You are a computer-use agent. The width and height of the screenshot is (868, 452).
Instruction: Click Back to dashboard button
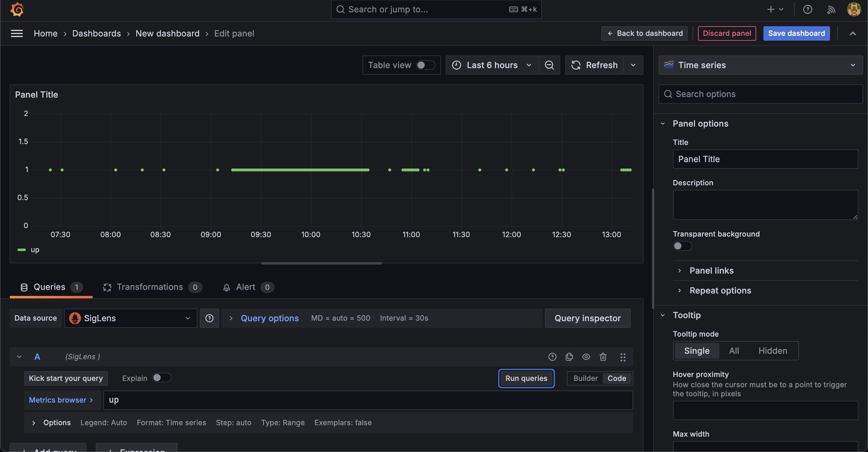[644, 33]
